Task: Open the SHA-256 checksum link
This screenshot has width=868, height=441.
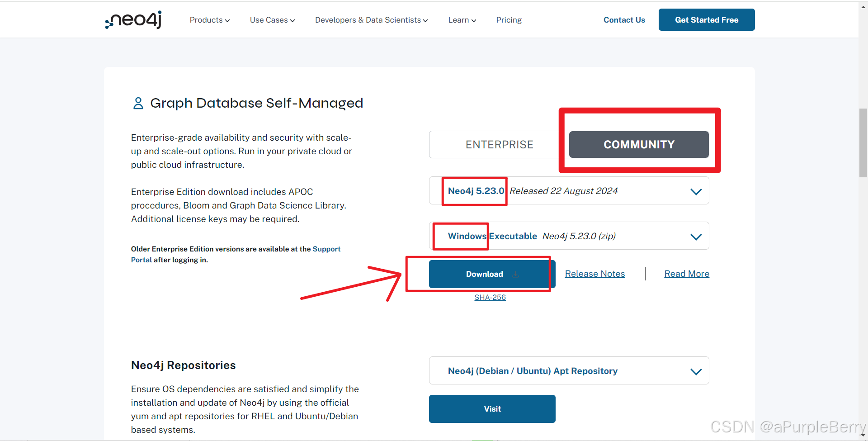Action: pyautogui.click(x=490, y=297)
